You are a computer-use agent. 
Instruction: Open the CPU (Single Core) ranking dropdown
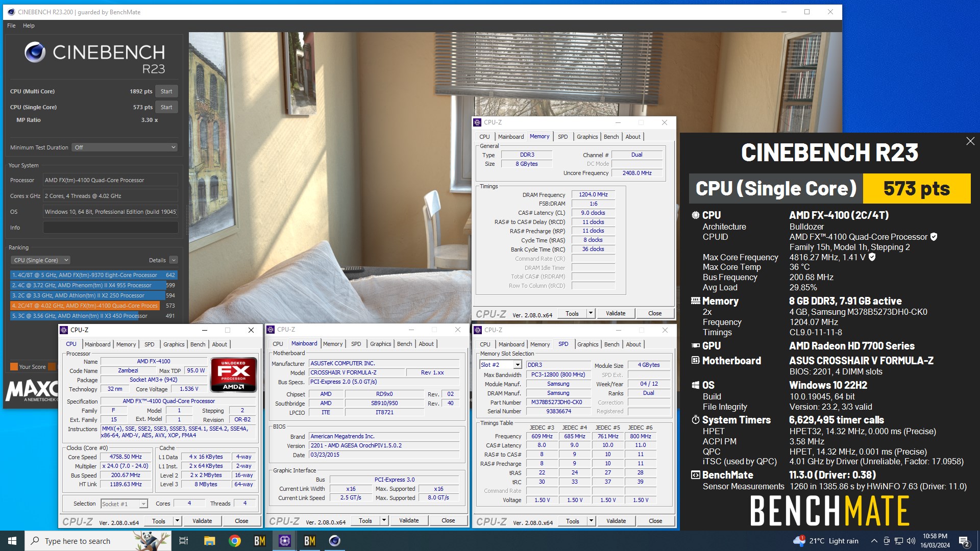coord(40,260)
